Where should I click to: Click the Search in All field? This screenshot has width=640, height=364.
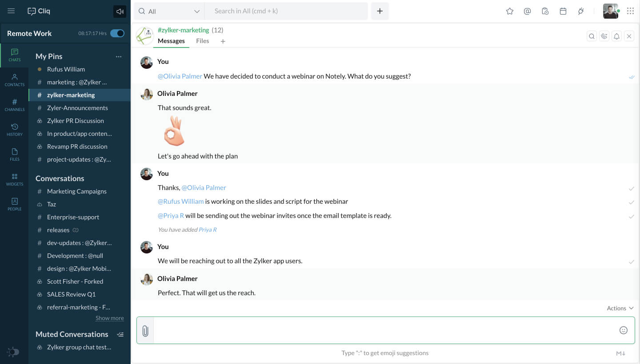(x=286, y=12)
